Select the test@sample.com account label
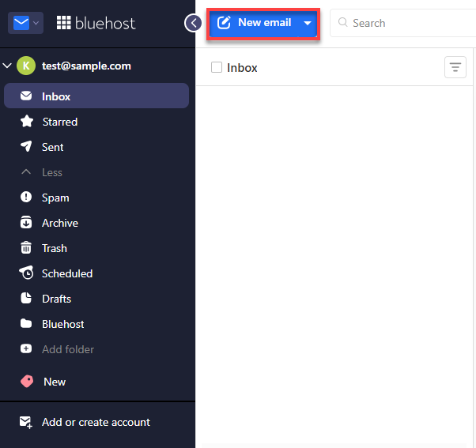 [86, 66]
